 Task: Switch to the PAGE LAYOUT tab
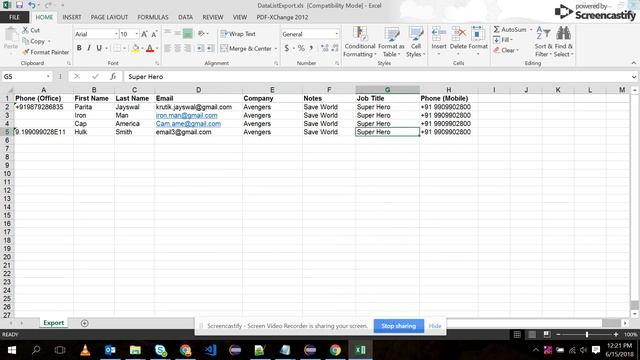click(109, 17)
